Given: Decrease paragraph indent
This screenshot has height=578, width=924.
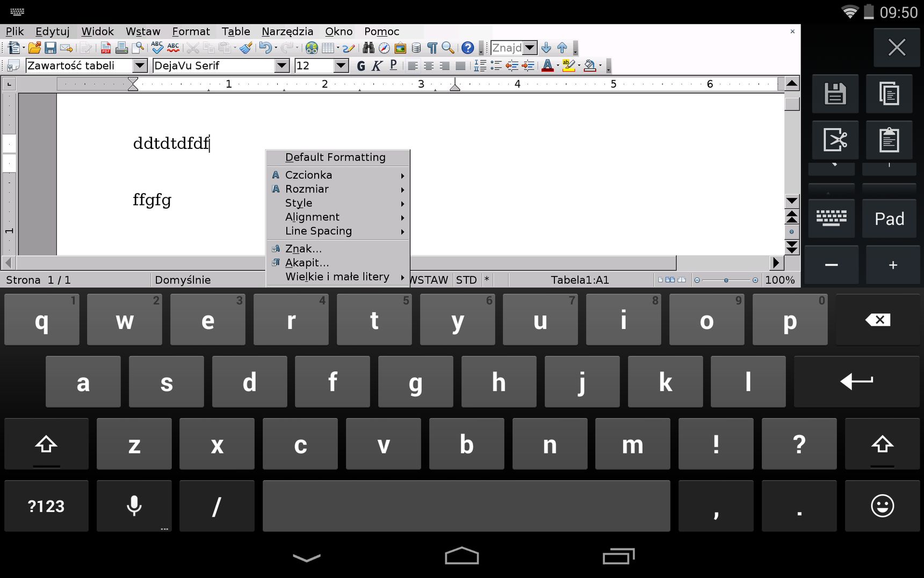Looking at the screenshot, I should [512, 66].
